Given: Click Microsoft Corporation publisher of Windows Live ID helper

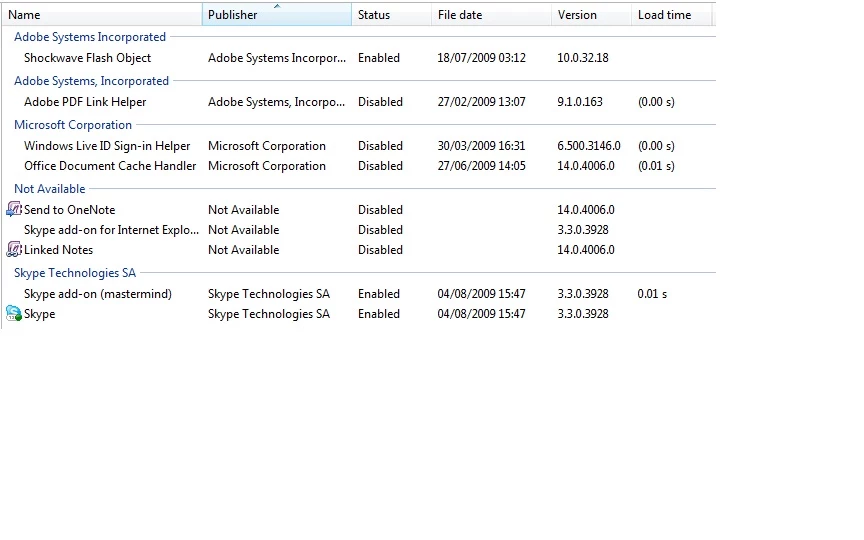Looking at the screenshot, I should pos(267,146).
